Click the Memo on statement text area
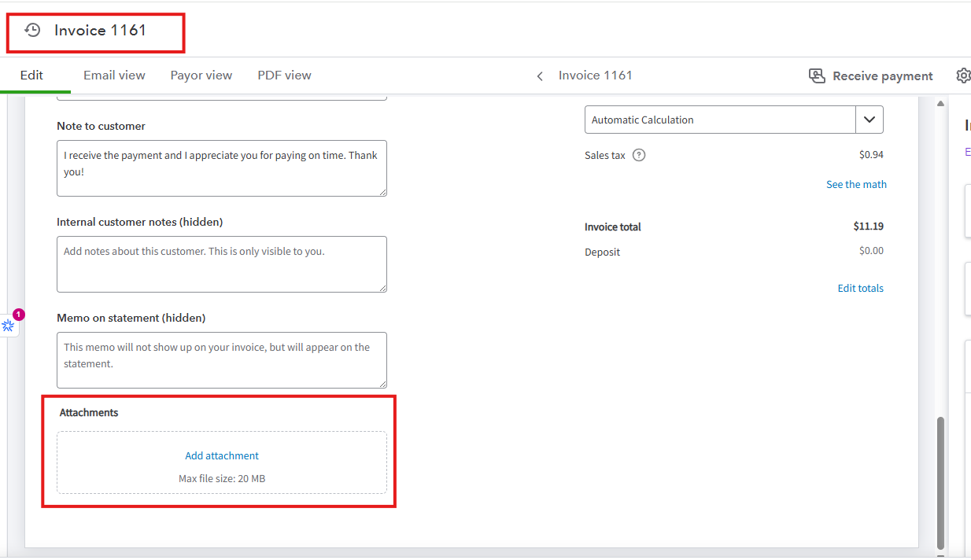The height and width of the screenshot is (560, 971). point(221,360)
